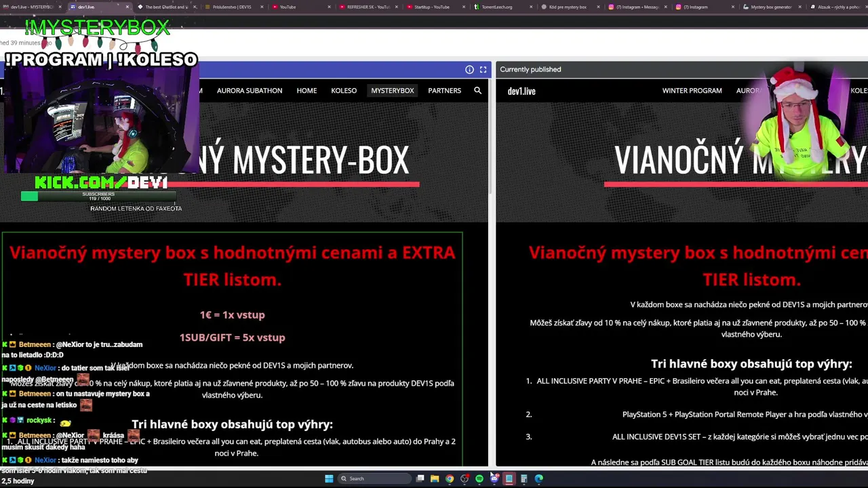The height and width of the screenshot is (488, 868).
Task: Open the Calculator from the taskbar
Action: [x=524, y=479]
